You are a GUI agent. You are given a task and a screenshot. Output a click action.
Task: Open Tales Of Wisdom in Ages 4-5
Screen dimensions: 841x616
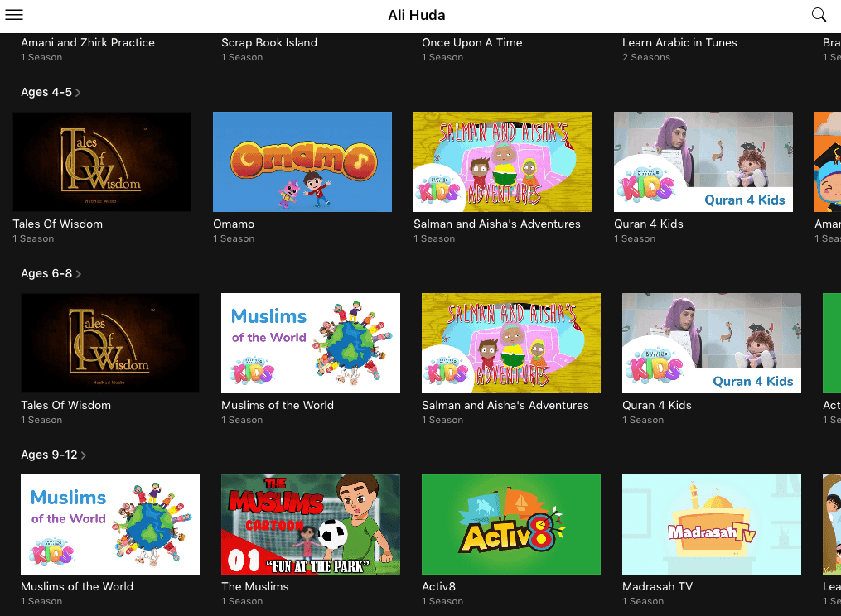tap(102, 161)
